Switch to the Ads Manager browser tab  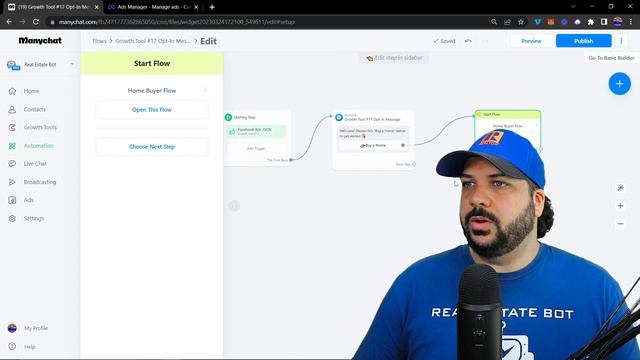click(x=153, y=7)
